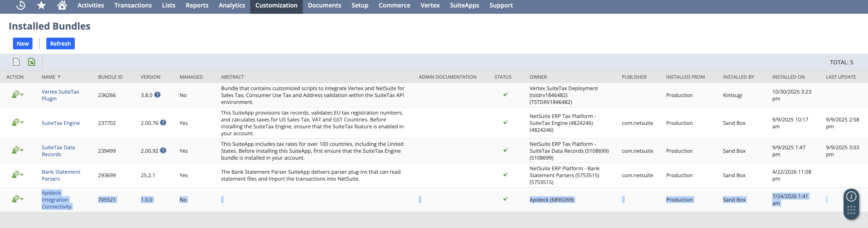The height and width of the screenshot is (228, 868).
Task: Click status checkmark for SuiteTax Data Records
Action: (505, 150)
